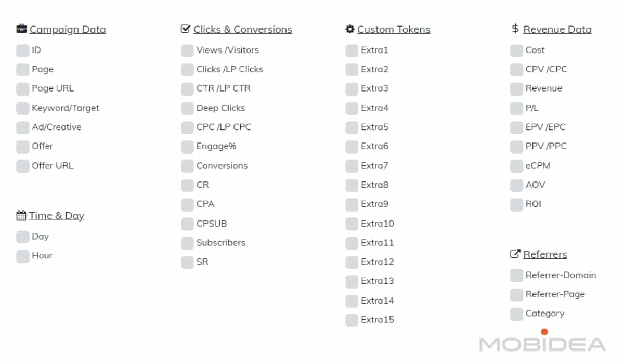
Task: Toggle the Hour checkbox
Action: click(x=23, y=256)
